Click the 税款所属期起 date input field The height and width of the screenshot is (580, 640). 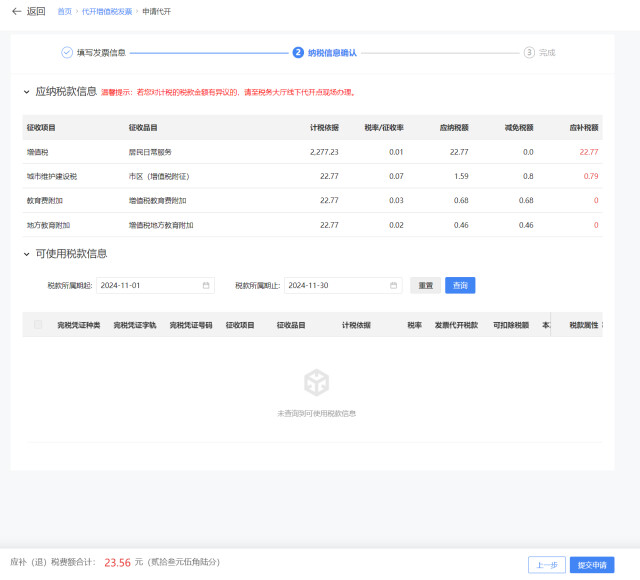click(x=150, y=285)
